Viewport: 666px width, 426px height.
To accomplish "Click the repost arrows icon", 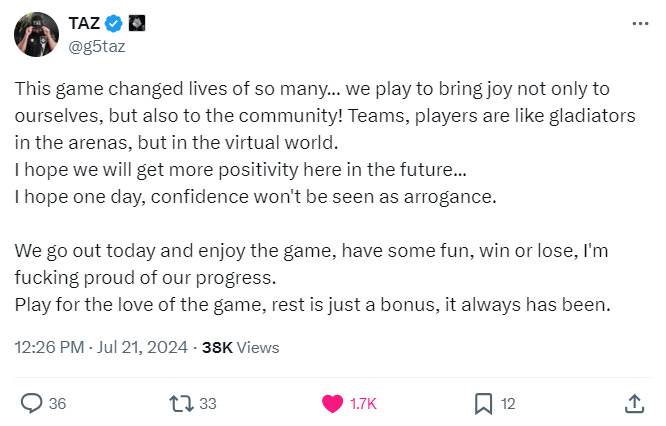I will (x=182, y=403).
